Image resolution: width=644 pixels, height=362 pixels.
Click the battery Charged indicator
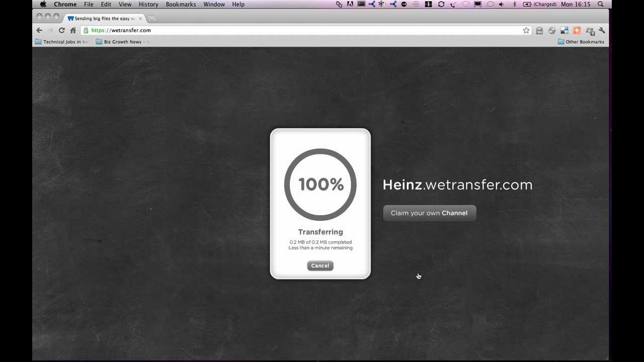tap(540, 5)
